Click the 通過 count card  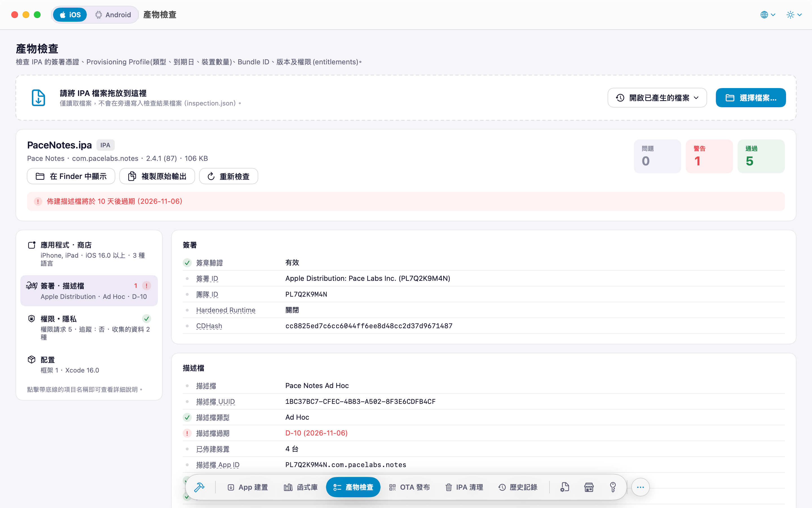(761, 156)
